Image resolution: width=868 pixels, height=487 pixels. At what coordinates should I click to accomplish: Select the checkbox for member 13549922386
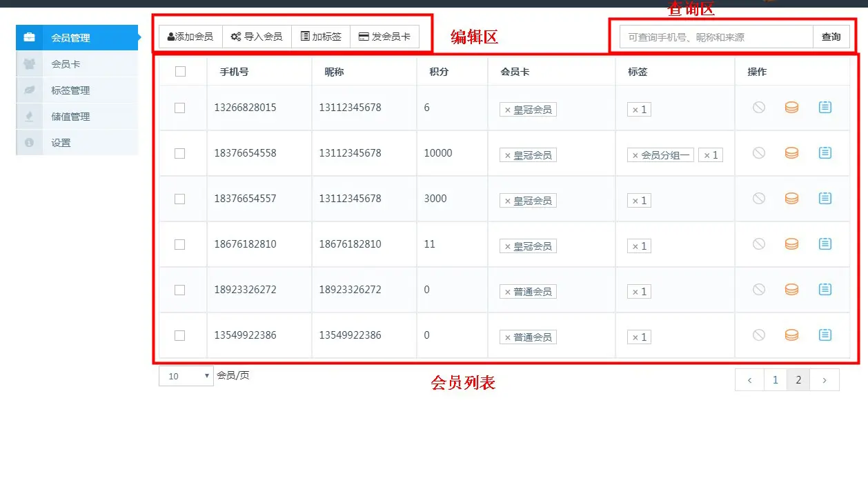click(x=180, y=335)
